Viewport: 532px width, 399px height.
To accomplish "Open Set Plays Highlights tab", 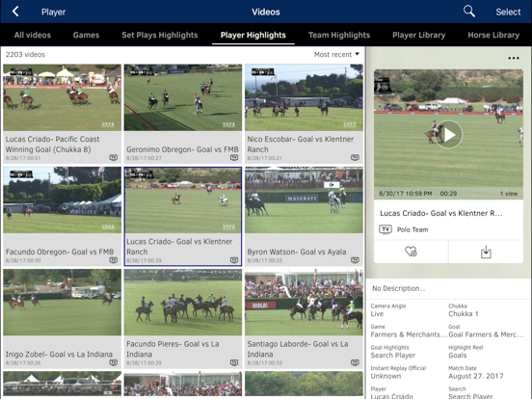I will tap(159, 35).
